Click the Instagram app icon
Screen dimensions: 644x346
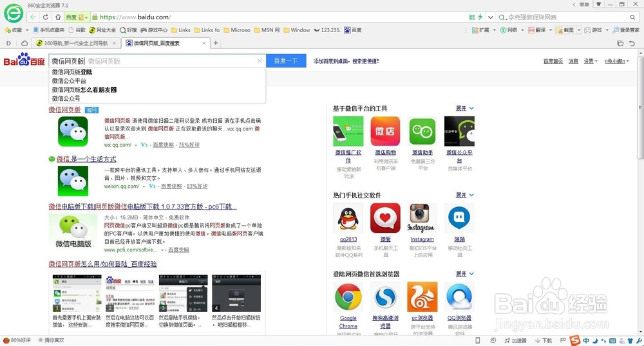click(422, 218)
